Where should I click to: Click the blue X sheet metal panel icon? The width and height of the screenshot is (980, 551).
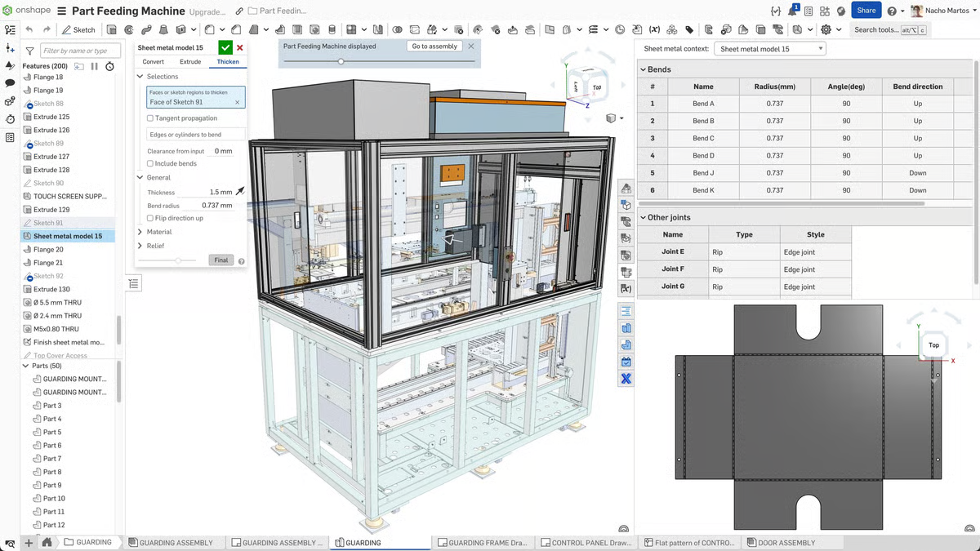[626, 378]
